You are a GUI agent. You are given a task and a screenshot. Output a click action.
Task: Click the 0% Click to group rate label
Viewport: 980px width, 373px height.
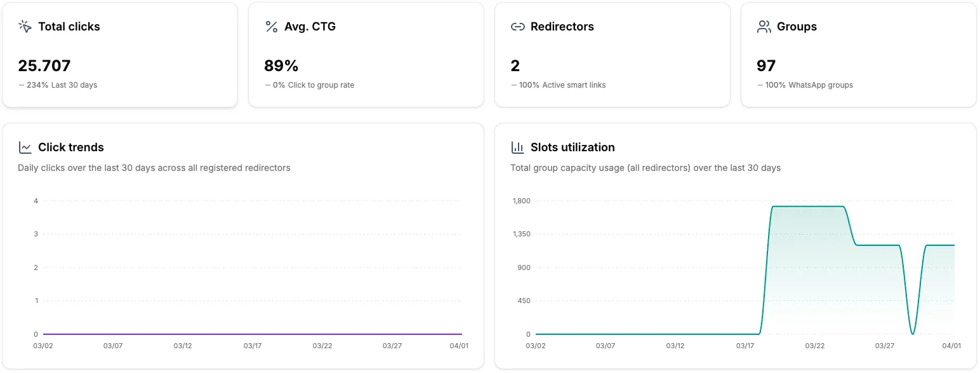[x=314, y=85]
